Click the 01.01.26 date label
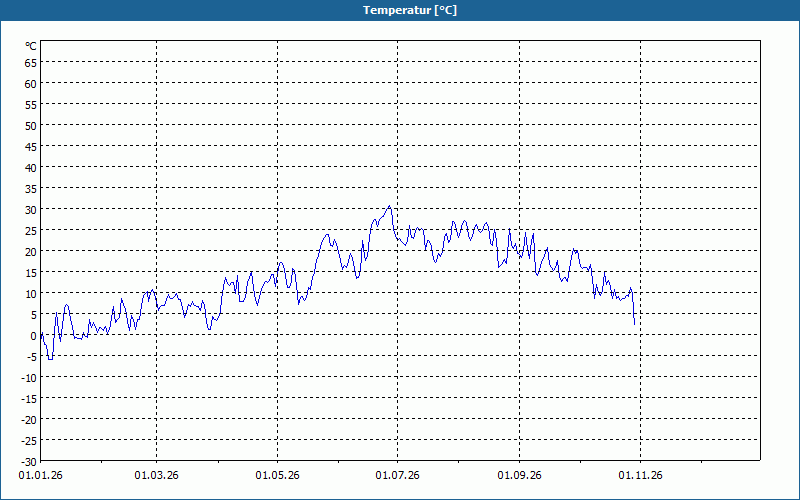Viewport: 800px width, 500px height. tap(40, 476)
